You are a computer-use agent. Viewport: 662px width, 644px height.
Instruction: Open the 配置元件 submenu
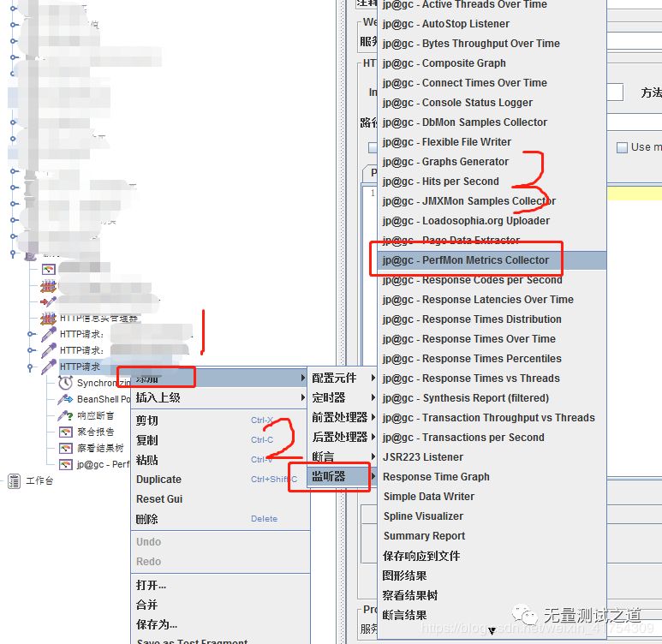[343, 378]
